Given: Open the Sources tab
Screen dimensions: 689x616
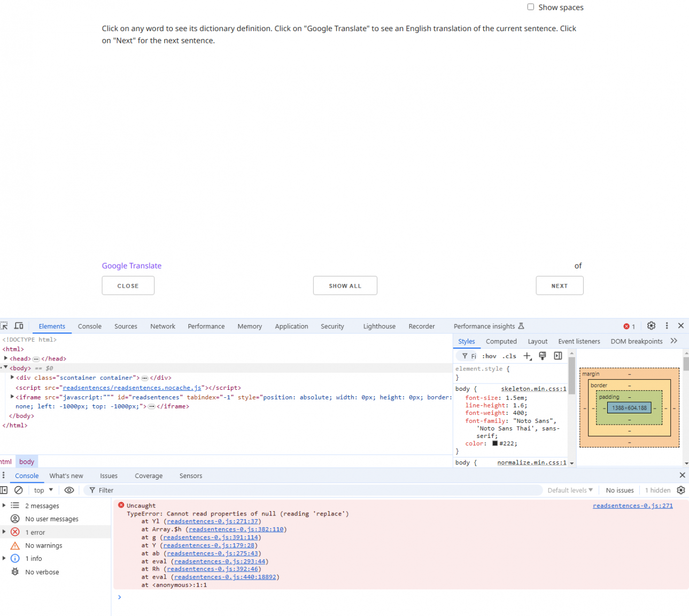Looking at the screenshot, I should pyautogui.click(x=126, y=326).
